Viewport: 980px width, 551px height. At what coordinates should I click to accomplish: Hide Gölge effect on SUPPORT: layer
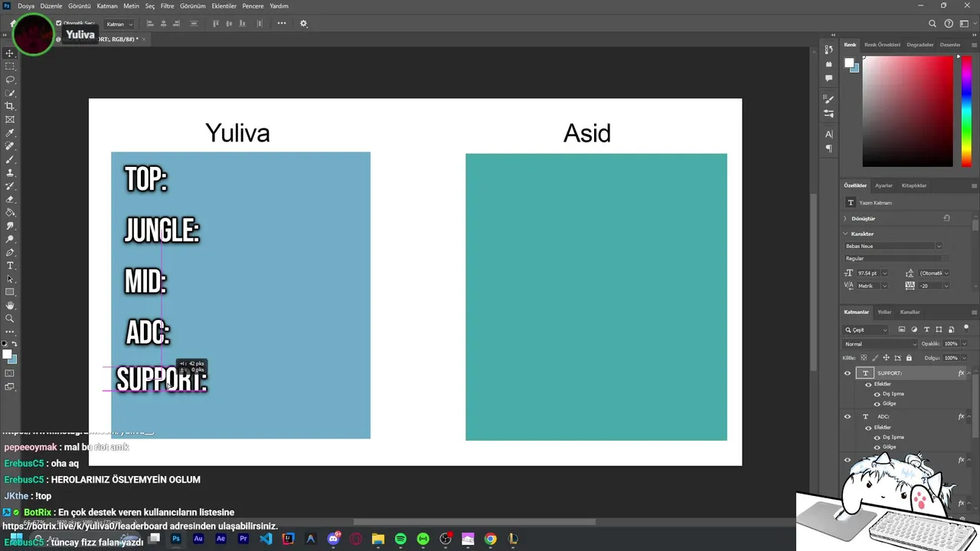coord(877,403)
